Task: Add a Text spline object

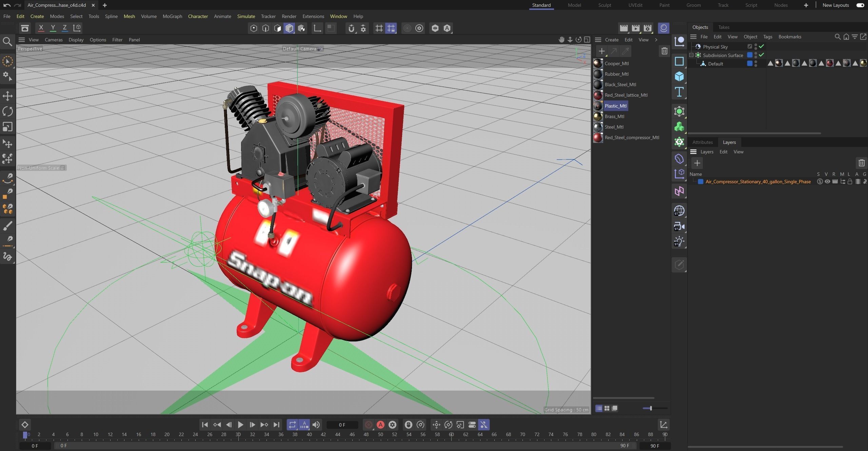Action: 679,92
